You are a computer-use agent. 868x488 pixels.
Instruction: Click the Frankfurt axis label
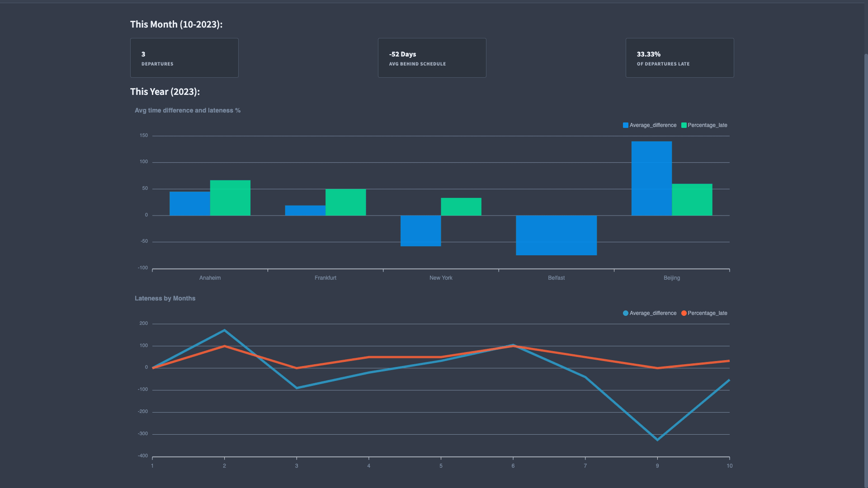[325, 278]
